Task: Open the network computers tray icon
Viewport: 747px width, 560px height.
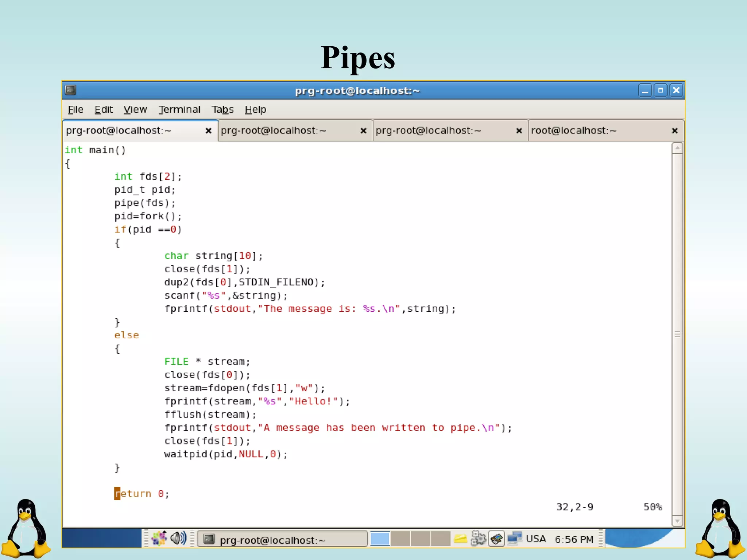Action: click(515, 538)
